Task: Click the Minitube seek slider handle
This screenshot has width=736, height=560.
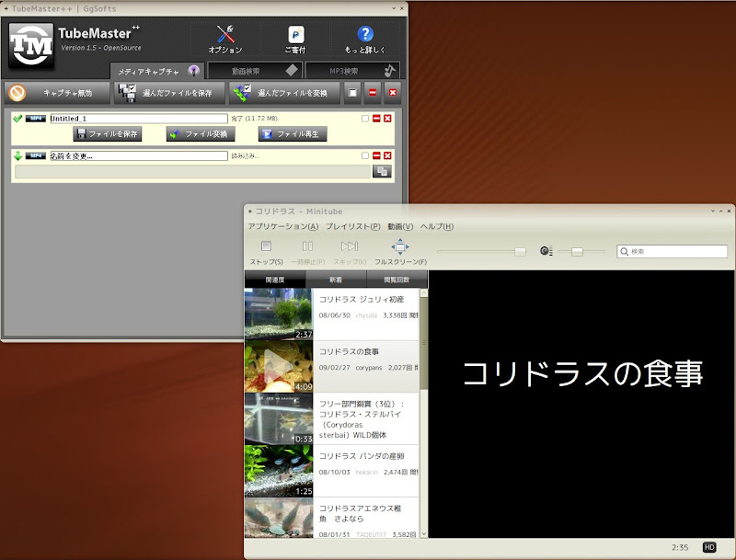Action: tap(520, 252)
